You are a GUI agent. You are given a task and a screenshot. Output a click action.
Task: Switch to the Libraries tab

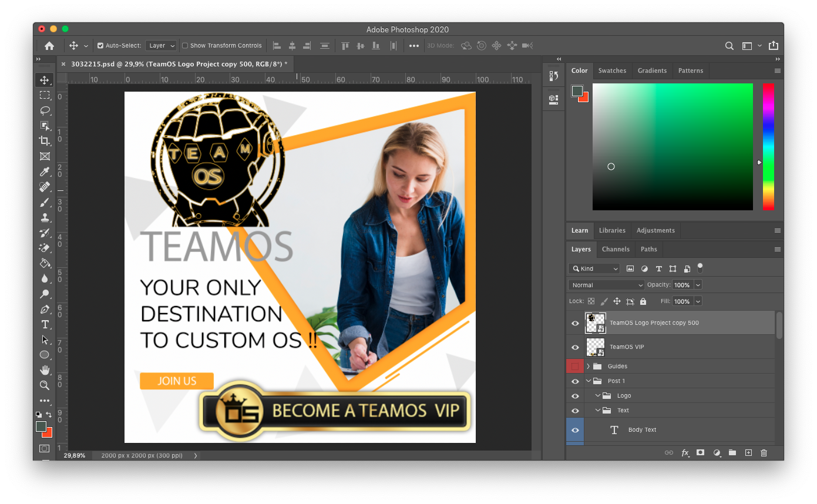[x=612, y=230]
